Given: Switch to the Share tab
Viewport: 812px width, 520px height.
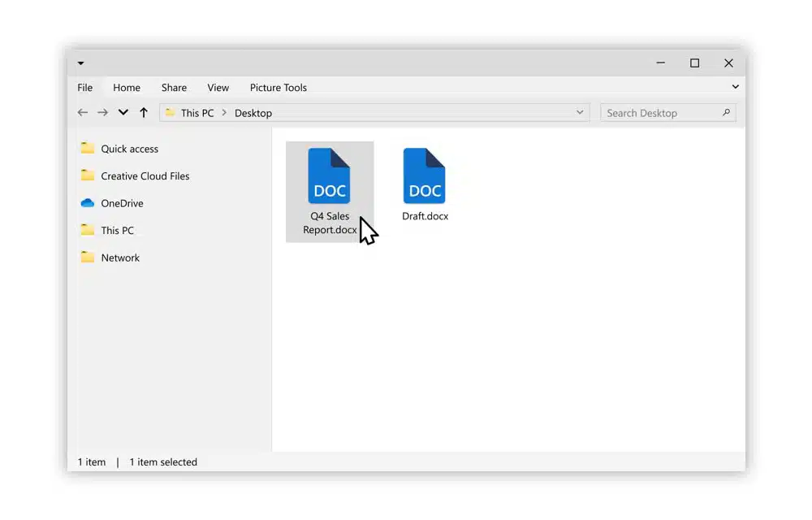Looking at the screenshot, I should click(x=174, y=88).
